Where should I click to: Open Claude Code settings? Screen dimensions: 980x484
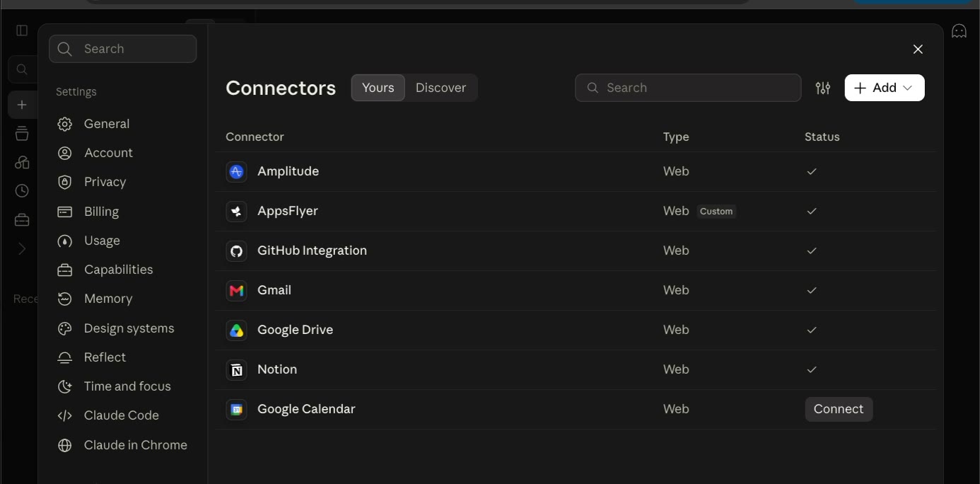(x=123, y=415)
